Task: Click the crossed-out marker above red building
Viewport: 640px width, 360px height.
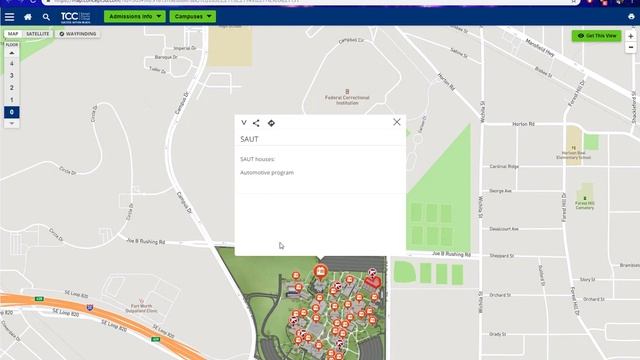Action: click(x=372, y=272)
